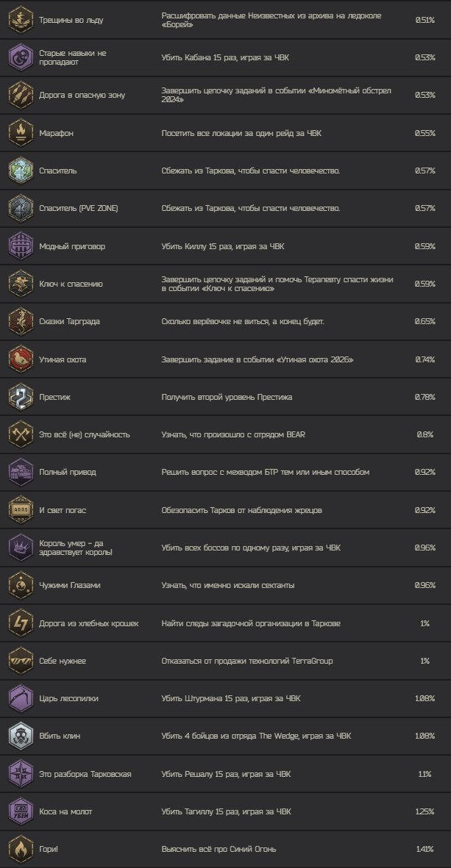Viewport: 451px width, 868px height.
Task: Click the Марафон achievement flame icon
Action: click(x=21, y=133)
